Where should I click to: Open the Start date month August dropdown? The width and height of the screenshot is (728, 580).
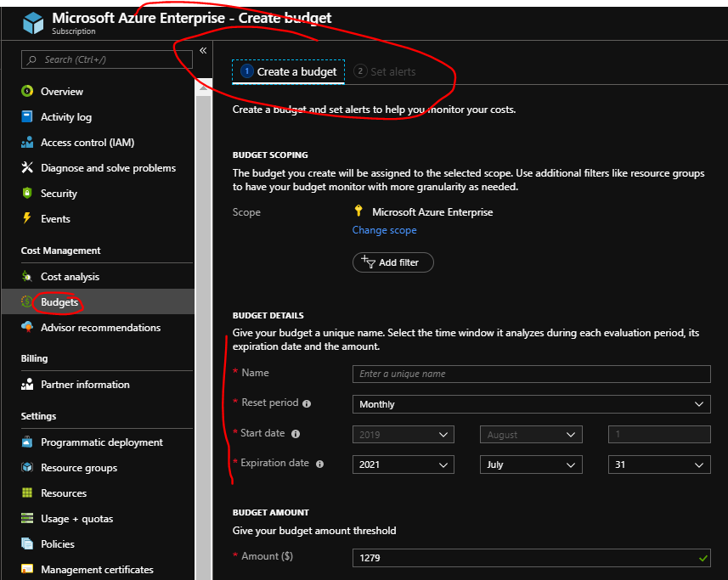click(531, 434)
